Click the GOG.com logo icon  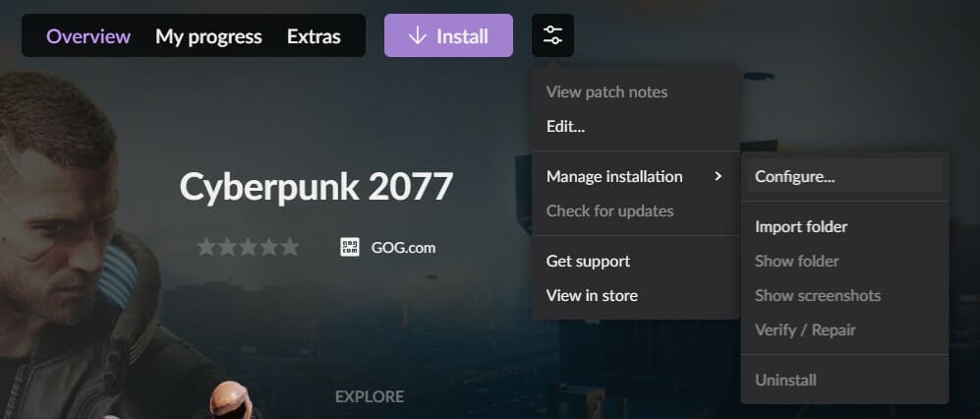350,247
